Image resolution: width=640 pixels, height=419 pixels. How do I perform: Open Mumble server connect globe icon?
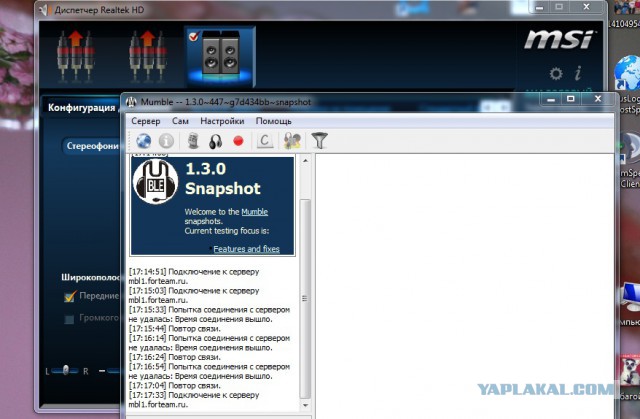pyautogui.click(x=143, y=141)
